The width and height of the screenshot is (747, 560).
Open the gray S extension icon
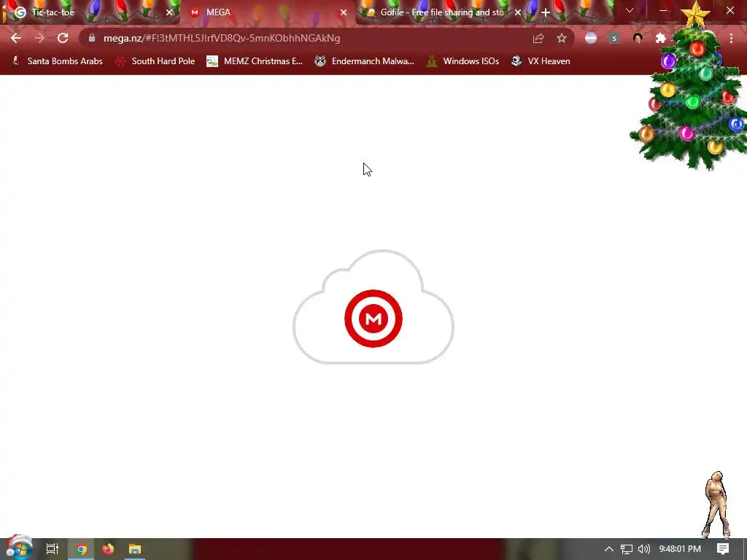coord(614,38)
